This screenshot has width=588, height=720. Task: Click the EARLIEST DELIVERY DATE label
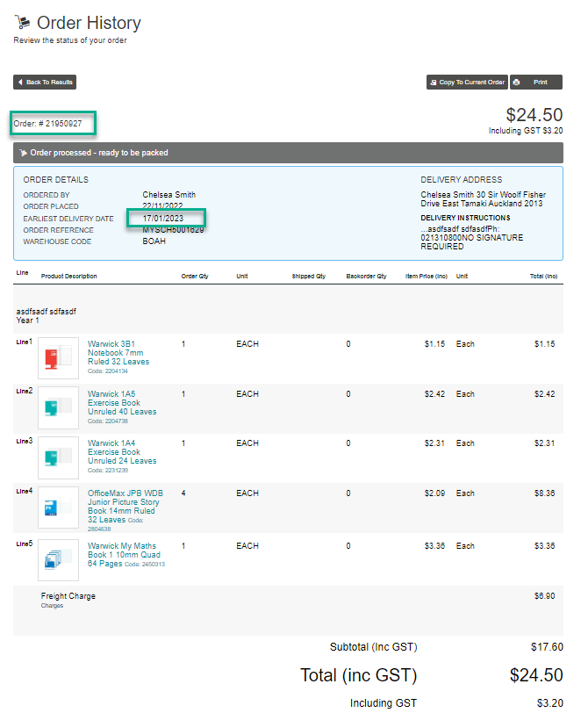pos(68,219)
